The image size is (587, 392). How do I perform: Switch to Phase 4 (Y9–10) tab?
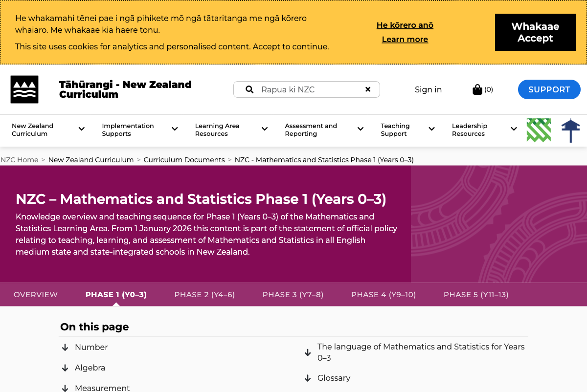pos(384,295)
